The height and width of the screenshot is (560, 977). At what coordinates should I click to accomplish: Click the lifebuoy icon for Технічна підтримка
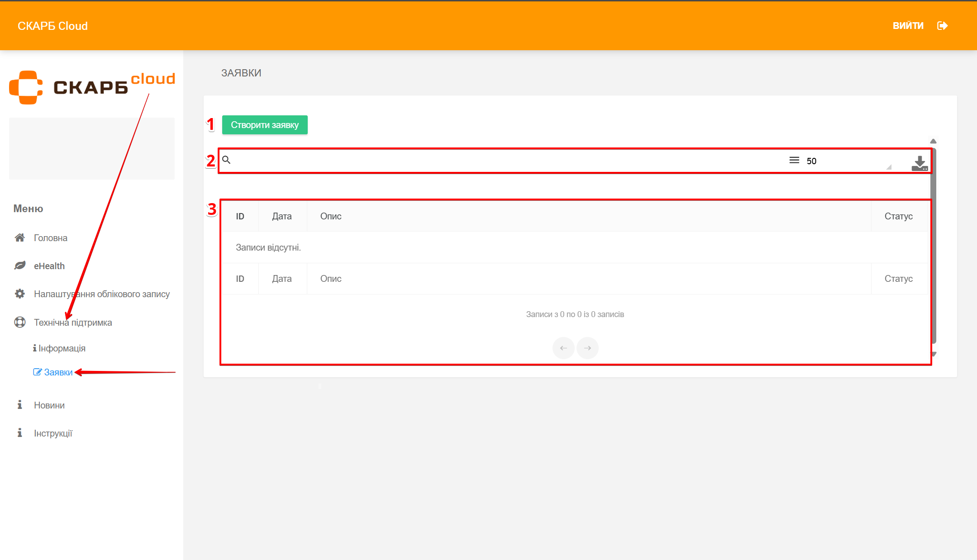[19, 322]
